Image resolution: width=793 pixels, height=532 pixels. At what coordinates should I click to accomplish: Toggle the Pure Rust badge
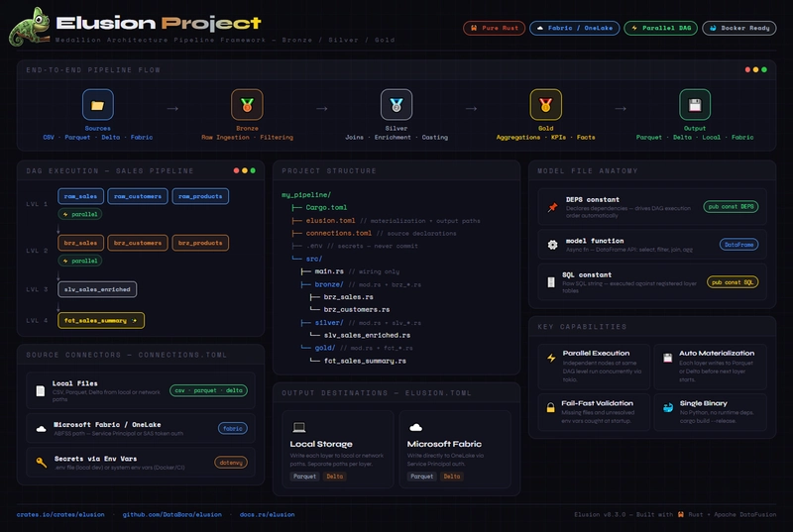coord(494,28)
